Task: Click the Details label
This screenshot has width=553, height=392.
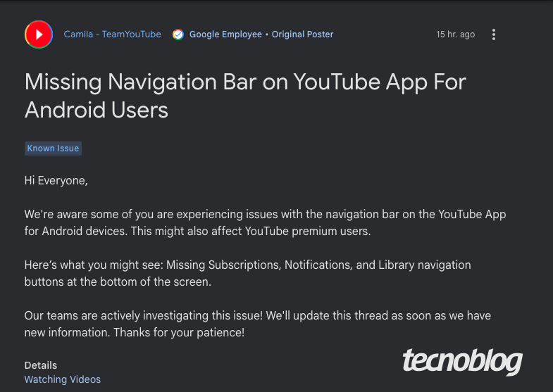Action: [41, 365]
